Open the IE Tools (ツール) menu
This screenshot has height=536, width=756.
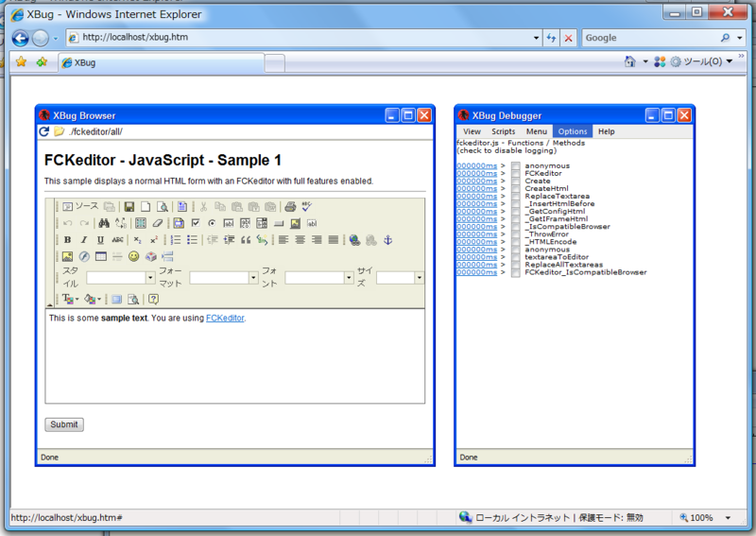click(x=701, y=61)
